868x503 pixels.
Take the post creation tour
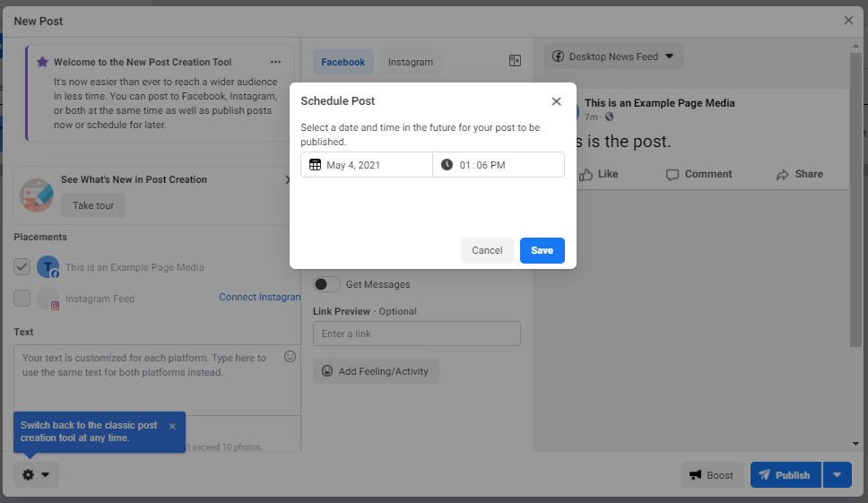coord(93,205)
